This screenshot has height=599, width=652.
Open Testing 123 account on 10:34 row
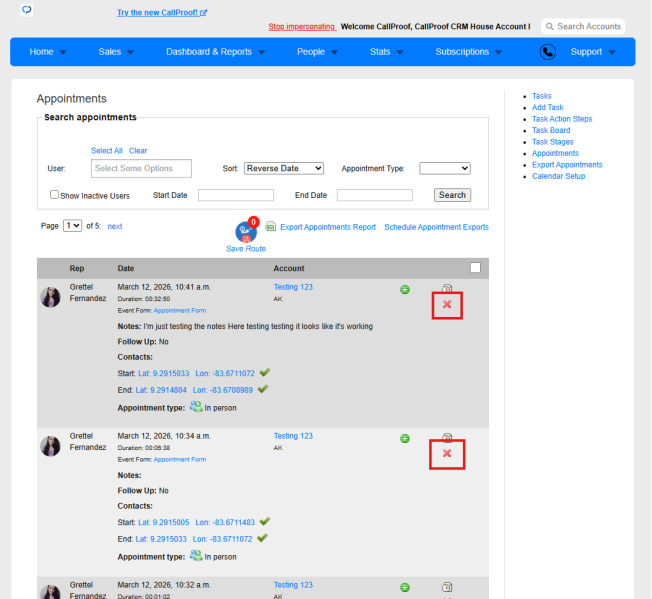[x=293, y=436]
